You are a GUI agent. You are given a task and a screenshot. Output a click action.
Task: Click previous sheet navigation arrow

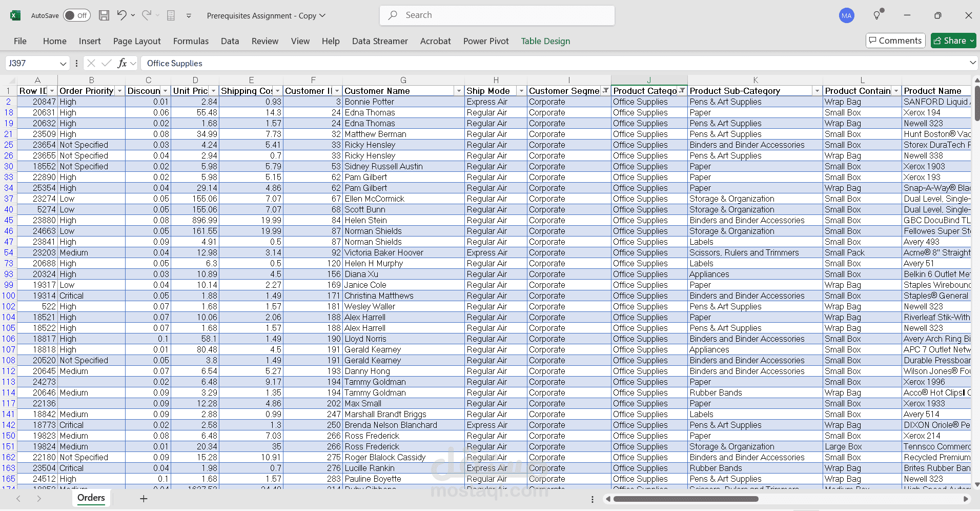(18, 498)
